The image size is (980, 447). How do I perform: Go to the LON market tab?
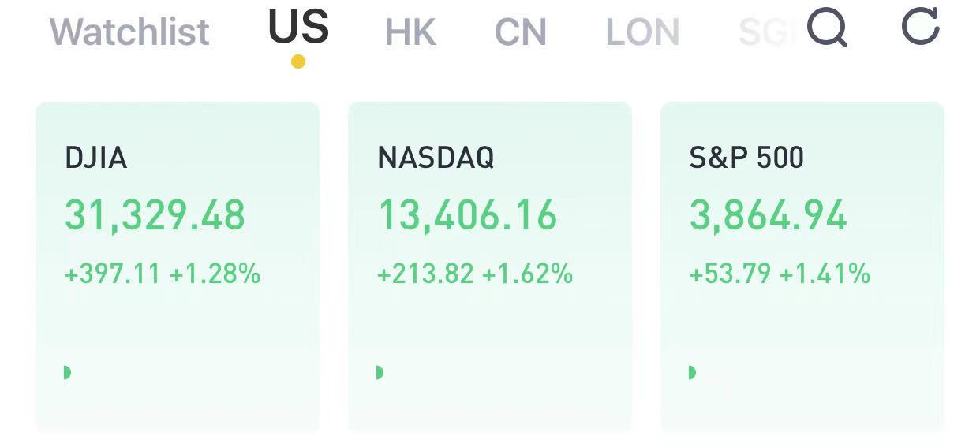click(642, 32)
